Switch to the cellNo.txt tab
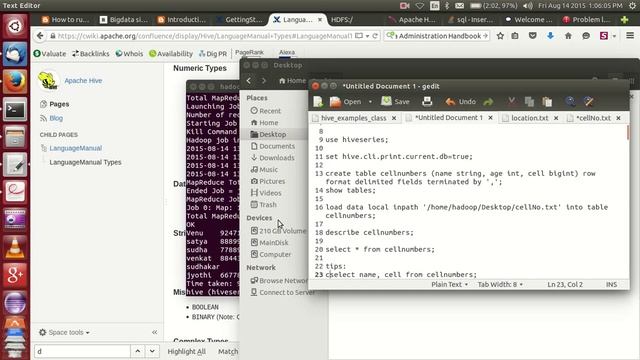The image size is (640, 360). [x=593, y=118]
